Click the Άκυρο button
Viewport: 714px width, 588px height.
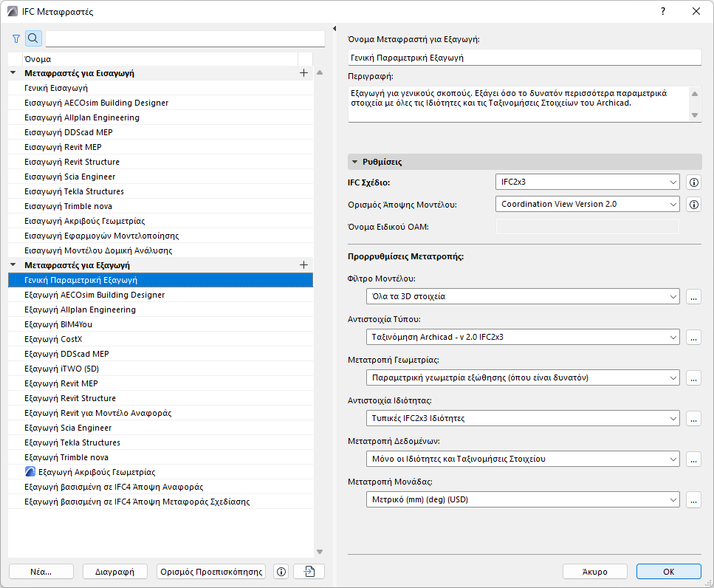tap(594, 571)
